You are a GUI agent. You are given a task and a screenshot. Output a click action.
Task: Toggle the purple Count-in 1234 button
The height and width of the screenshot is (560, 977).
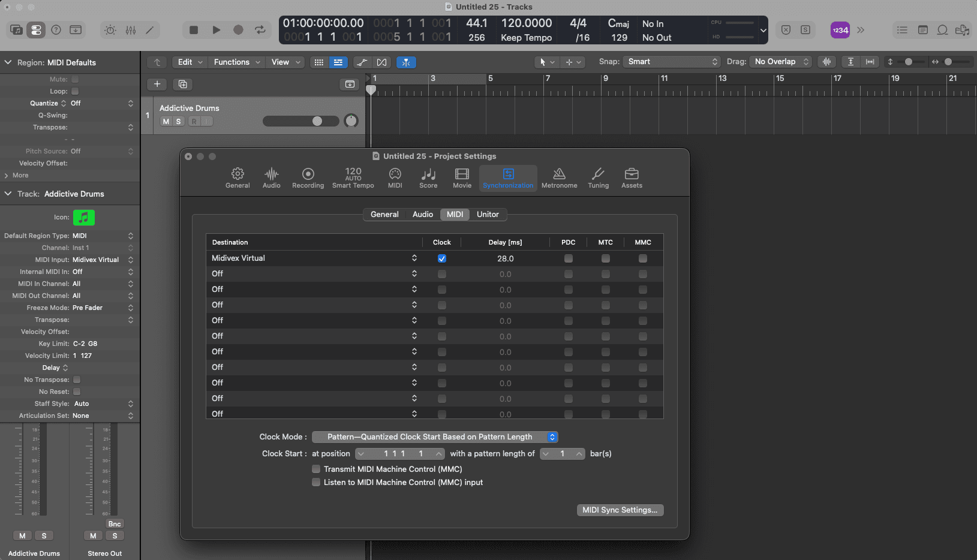tap(840, 30)
